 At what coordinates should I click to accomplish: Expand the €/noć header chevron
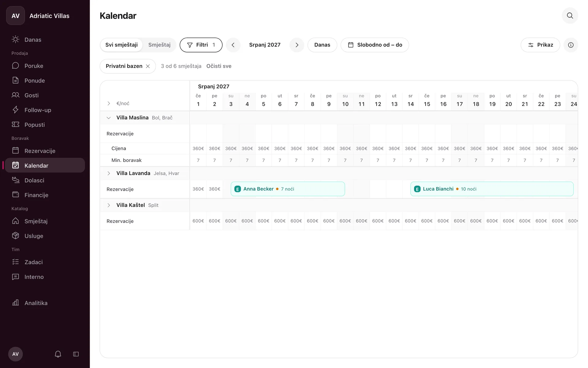click(x=109, y=104)
